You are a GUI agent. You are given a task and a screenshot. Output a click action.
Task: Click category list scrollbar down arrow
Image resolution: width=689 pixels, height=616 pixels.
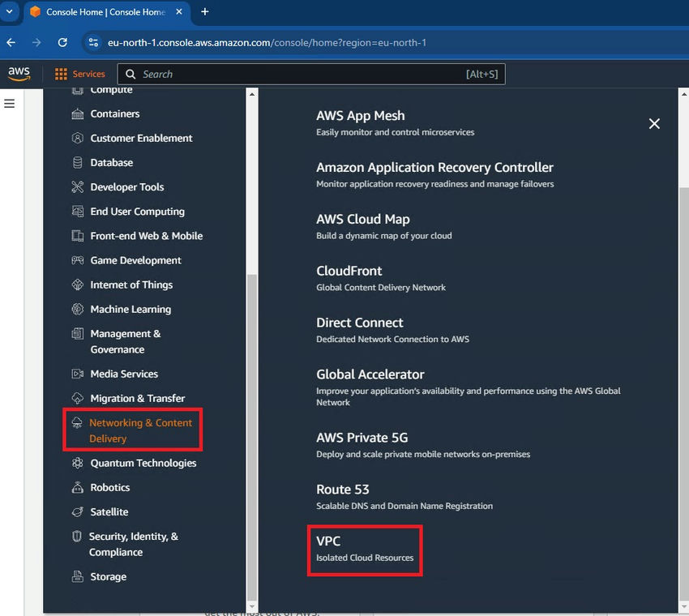(x=252, y=606)
